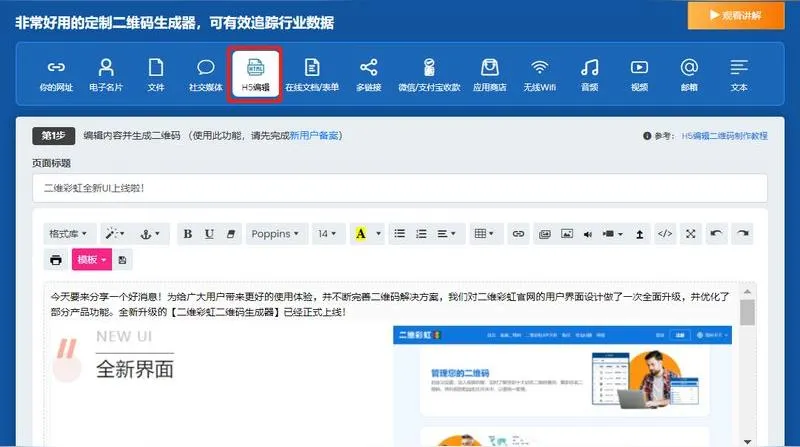Switch to the 你的网址 tab

point(57,75)
